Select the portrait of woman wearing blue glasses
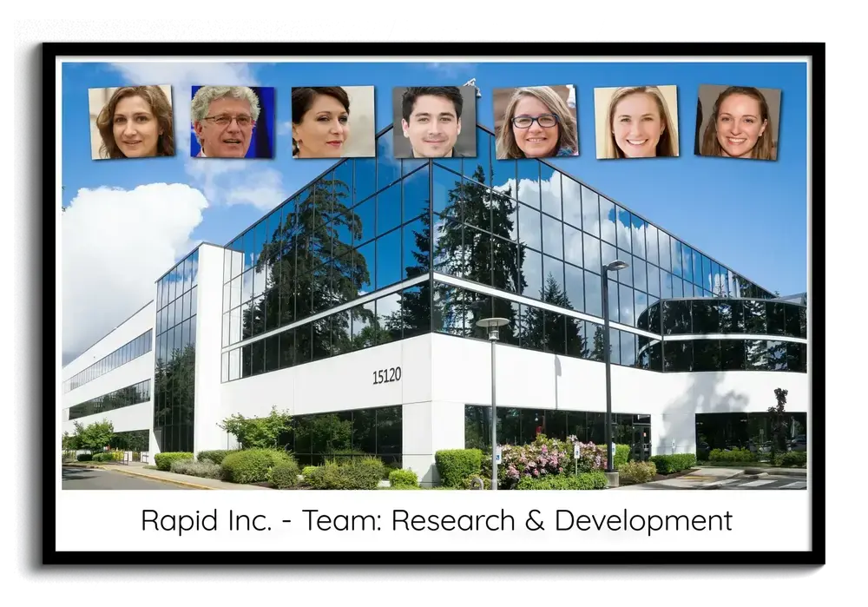 [536, 122]
